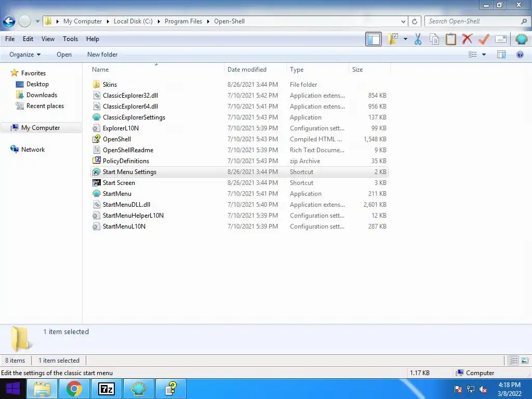Switch to large icons view in status bar

(x=525, y=361)
